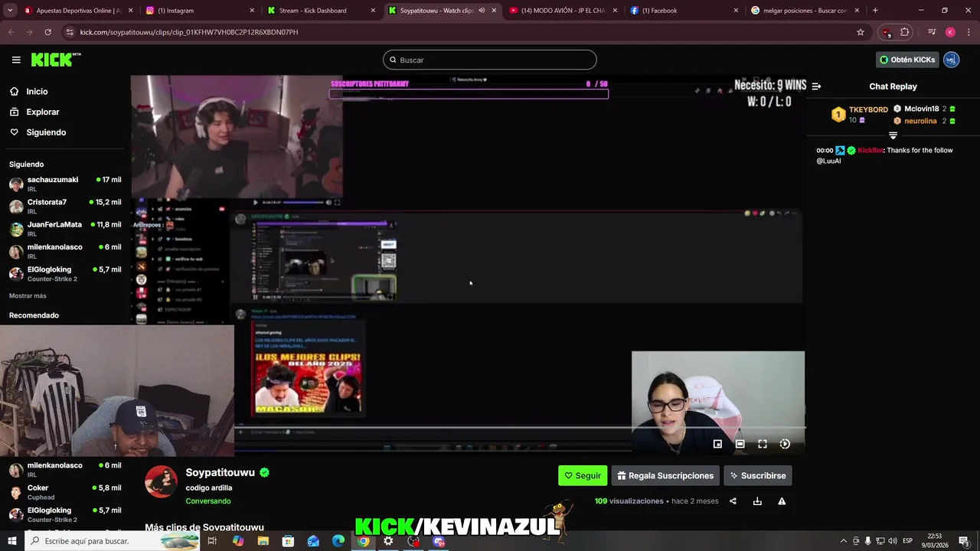Focus the Buscar search field
This screenshot has height=551, width=980.
[x=490, y=60]
